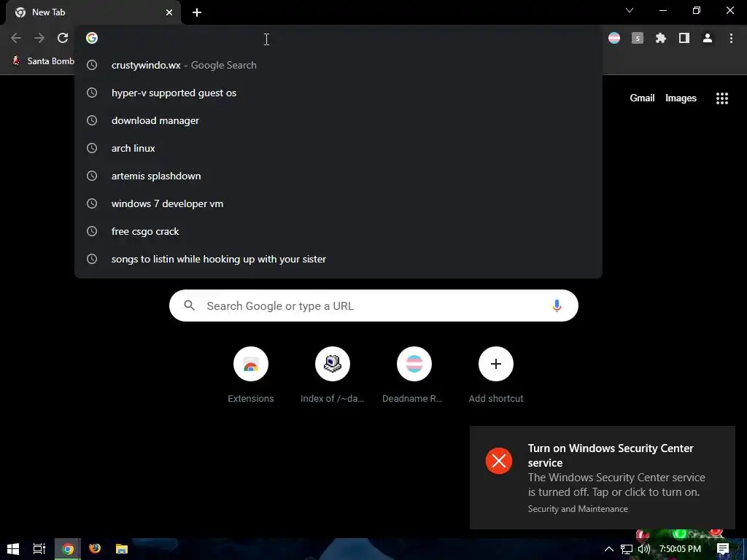
Task: Open the trans flag extension in toolbar
Action: point(614,38)
